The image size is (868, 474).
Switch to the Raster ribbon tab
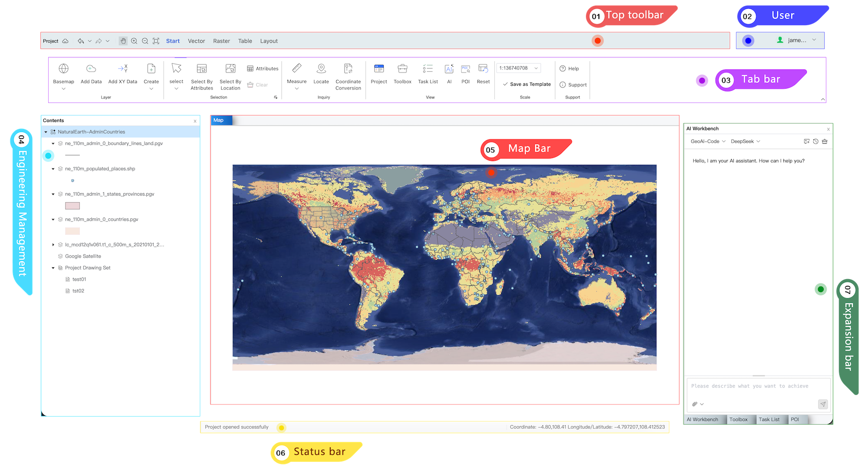[x=221, y=41]
